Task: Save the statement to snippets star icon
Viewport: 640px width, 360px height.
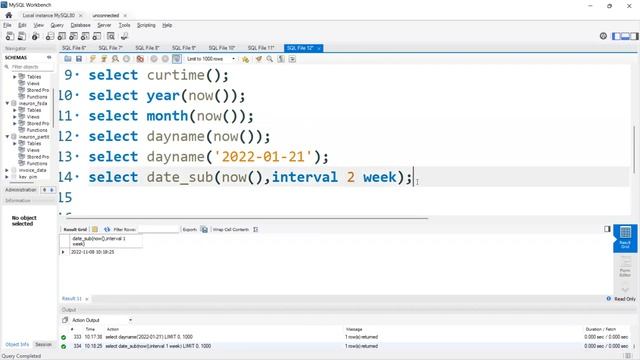Action: [245, 59]
